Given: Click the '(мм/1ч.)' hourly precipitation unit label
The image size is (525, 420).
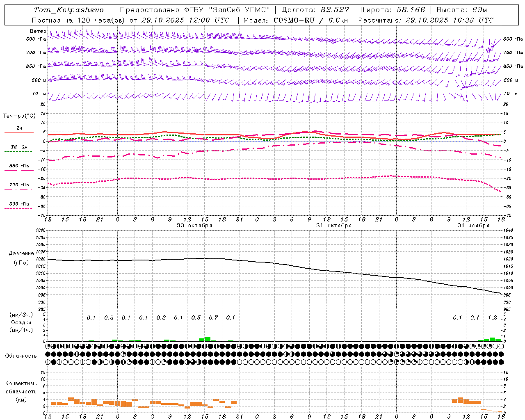Looking at the screenshot, I should pos(21,330).
